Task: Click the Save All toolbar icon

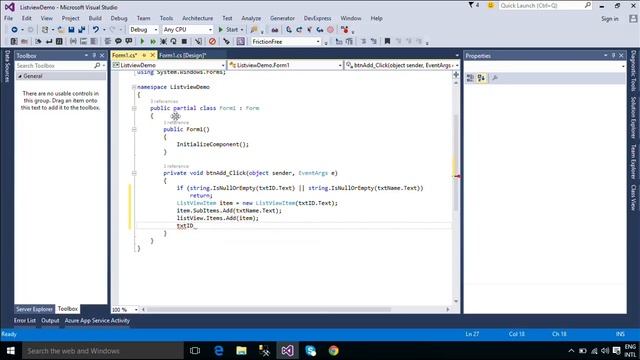Action: [82, 29]
